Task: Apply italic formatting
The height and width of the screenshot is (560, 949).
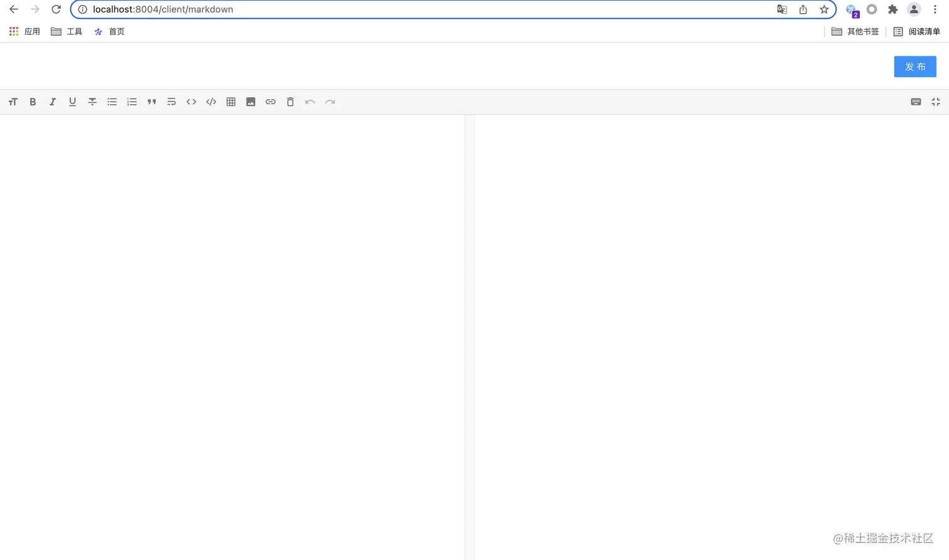Action: coord(53,102)
